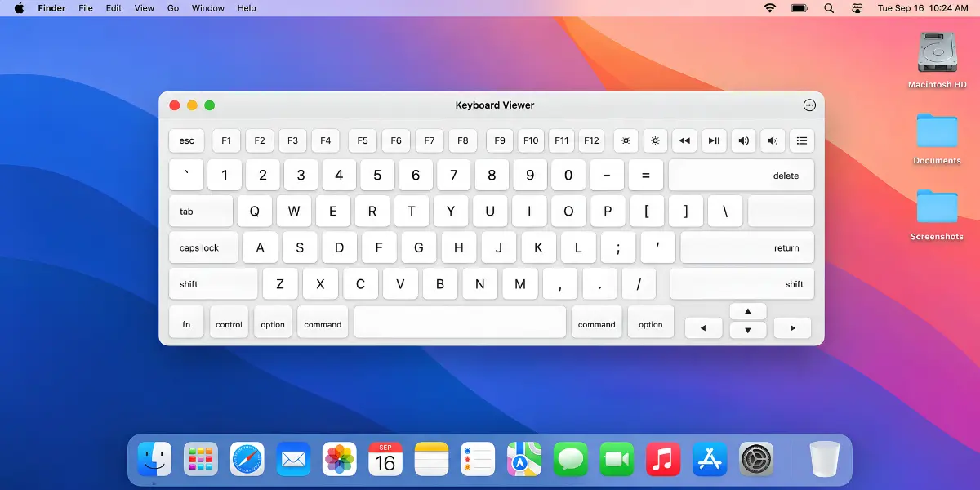Toggle the control modifier key
The width and height of the screenshot is (980, 490).
[x=229, y=322]
